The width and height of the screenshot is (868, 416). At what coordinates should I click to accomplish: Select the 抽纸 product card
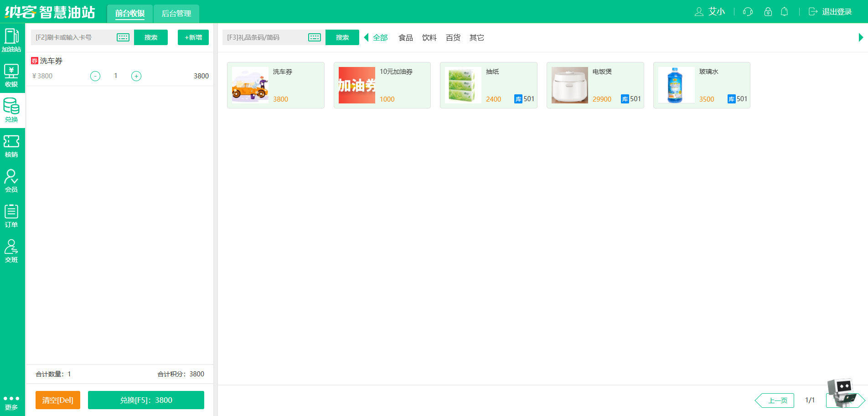pos(489,85)
